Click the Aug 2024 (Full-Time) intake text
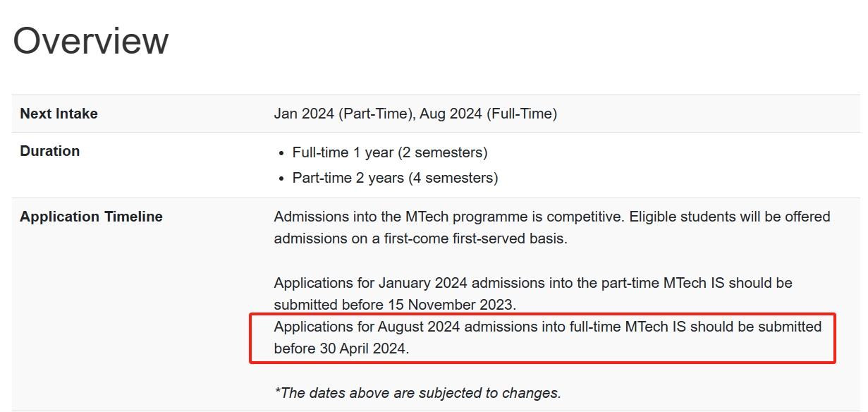 click(x=489, y=114)
